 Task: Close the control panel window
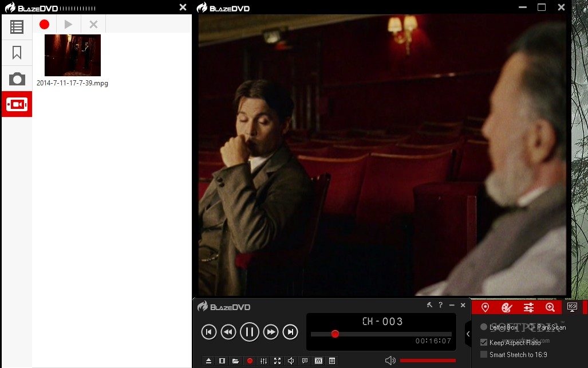tap(463, 306)
